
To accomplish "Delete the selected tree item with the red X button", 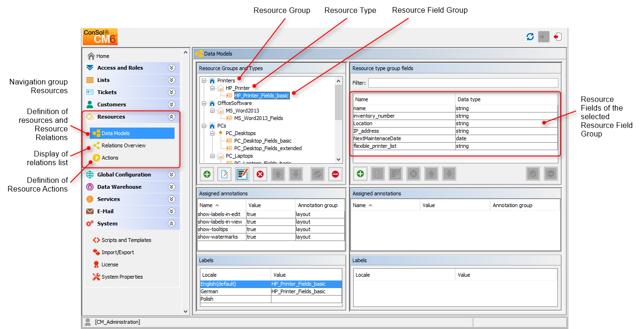I will [x=260, y=174].
